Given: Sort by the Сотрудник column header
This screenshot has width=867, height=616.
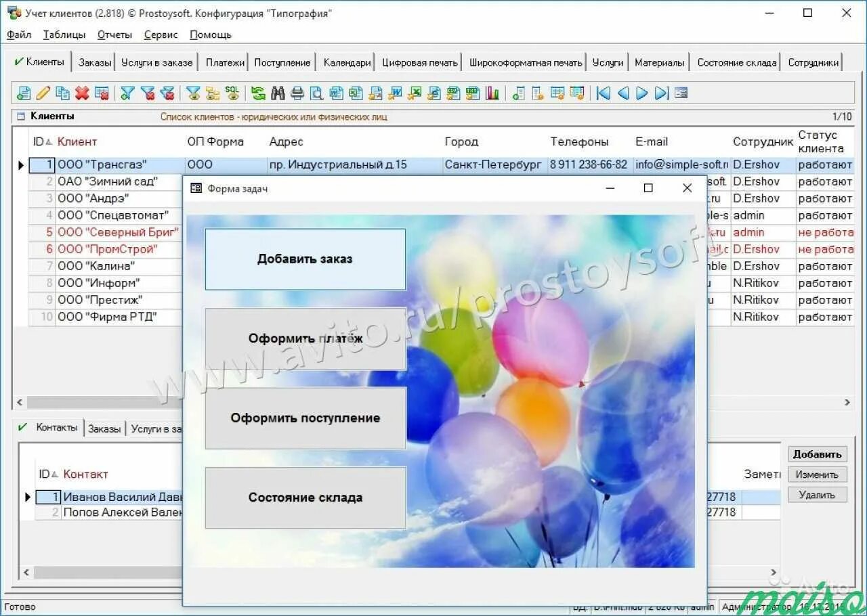Looking at the screenshot, I should tap(763, 141).
